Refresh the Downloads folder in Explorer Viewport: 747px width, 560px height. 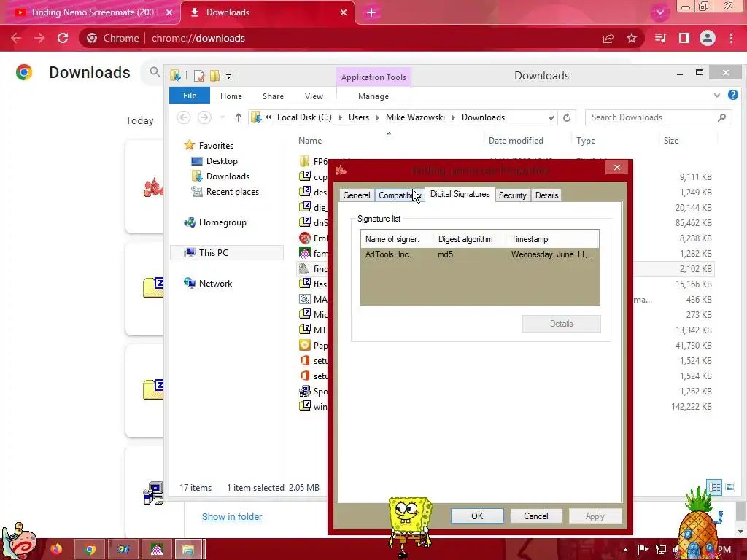pyautogui.click(x=567, y=117)
